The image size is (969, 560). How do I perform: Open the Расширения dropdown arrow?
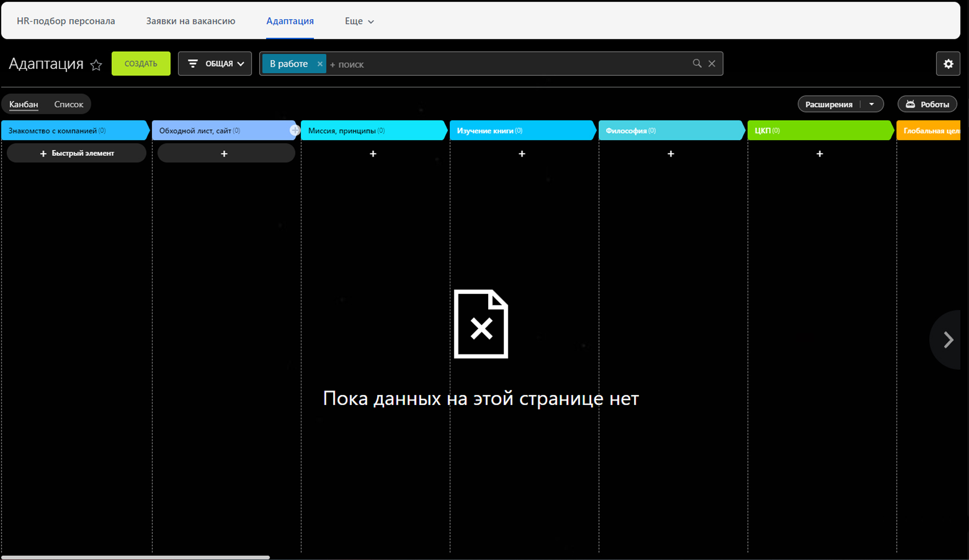(x=871, y=104)
